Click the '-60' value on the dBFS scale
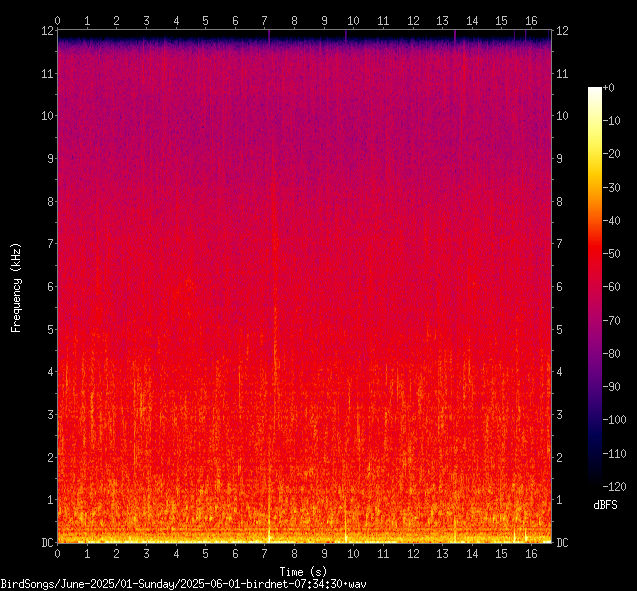The image size is (637, 591). pyautogui.click(x=612, y=287)
